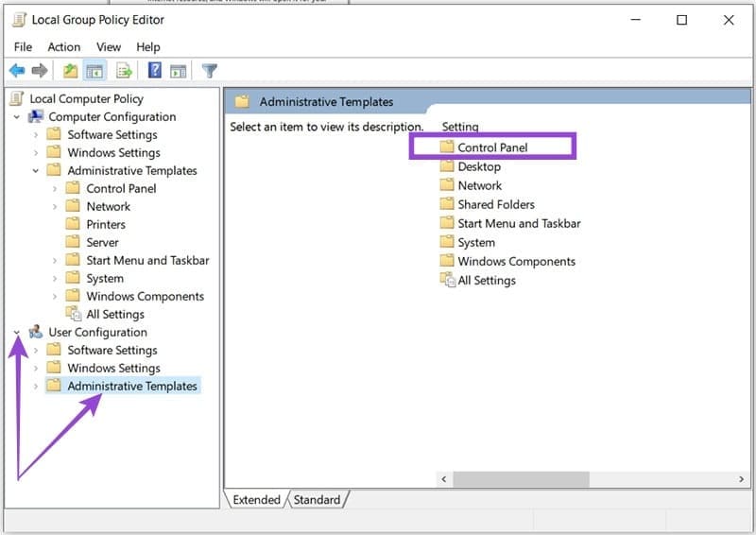Screen dimensions: 756x535
Task: Collapse User Configuration tree node
Action: coord(17,333)
